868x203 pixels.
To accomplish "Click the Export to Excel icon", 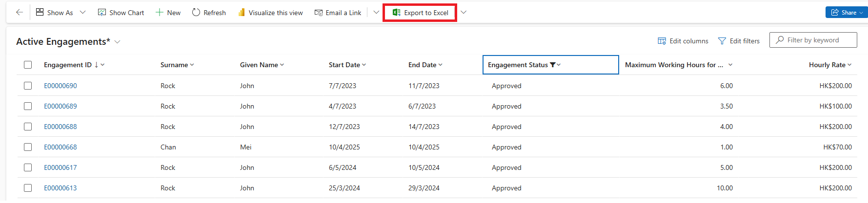I will (397, 13).
